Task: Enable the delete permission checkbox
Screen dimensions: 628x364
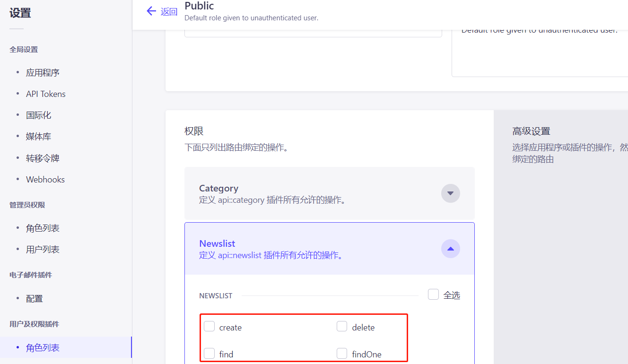Action: point(342,326)
